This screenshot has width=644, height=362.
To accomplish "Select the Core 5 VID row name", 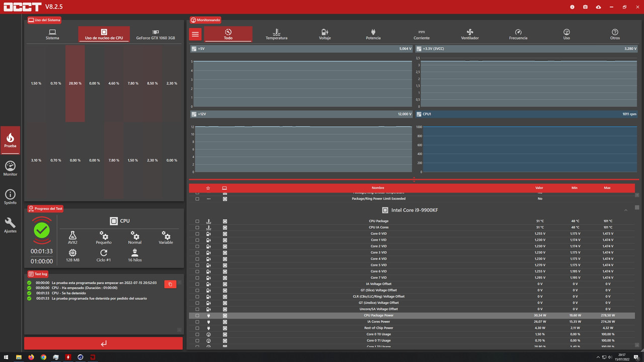I will 379,265.
